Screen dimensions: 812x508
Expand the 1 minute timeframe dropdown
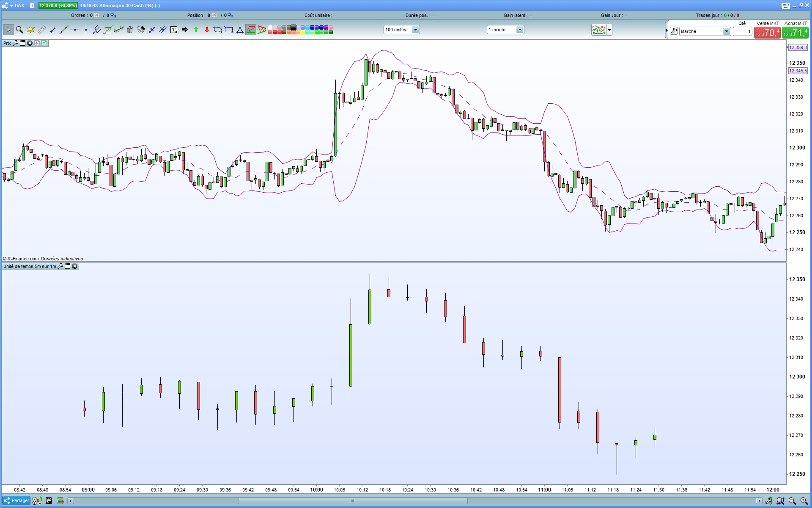coord(520,30)
